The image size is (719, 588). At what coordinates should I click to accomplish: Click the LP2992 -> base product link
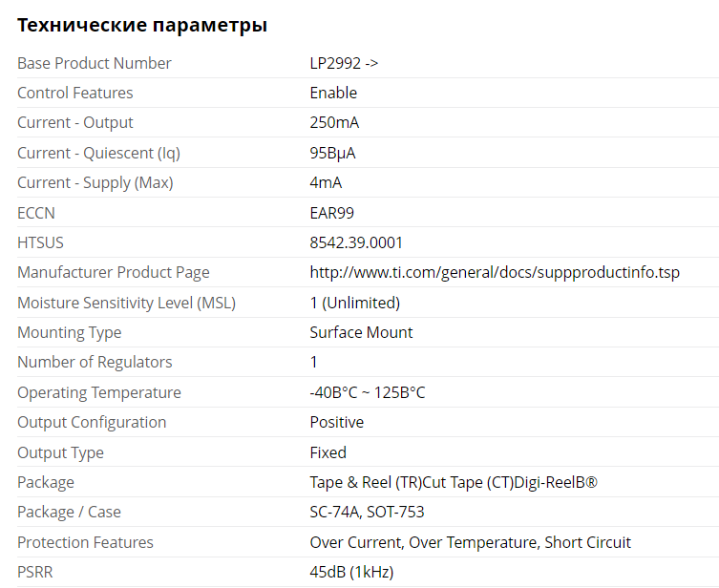point(344,63)
